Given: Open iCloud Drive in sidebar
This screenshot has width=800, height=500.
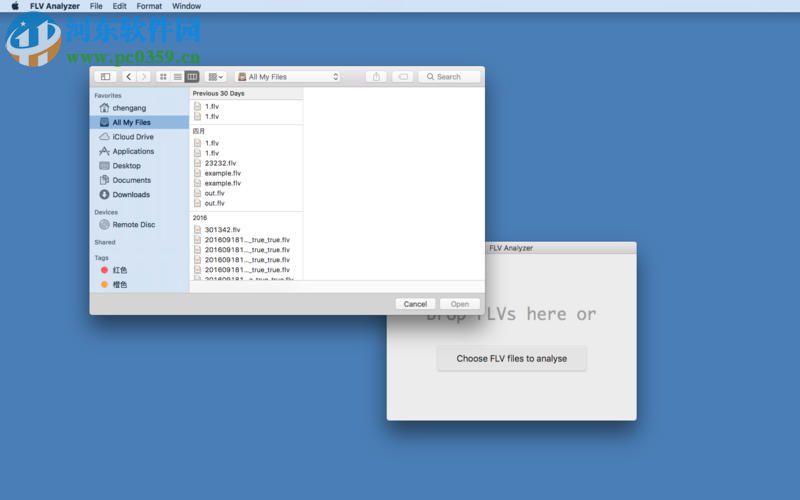Looking at the screenshot, I should [139, 137].
